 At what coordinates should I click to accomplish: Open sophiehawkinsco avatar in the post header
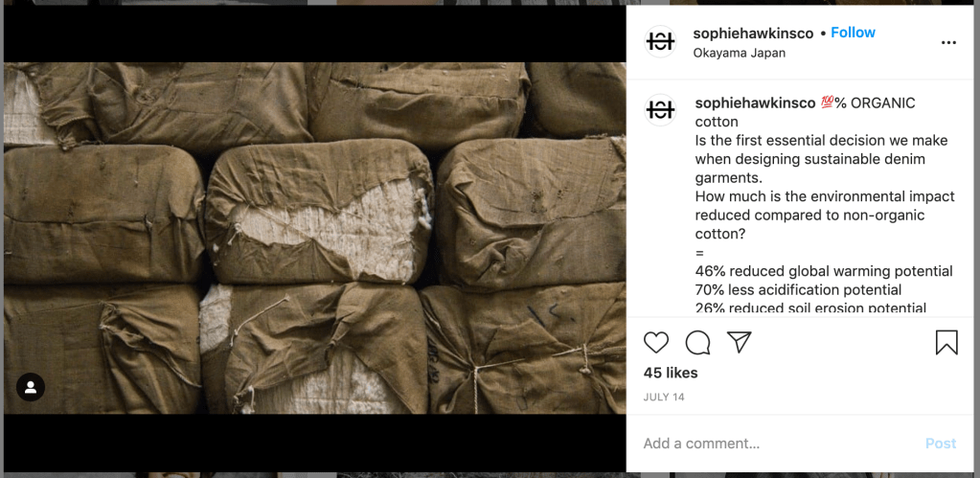coord(660,42)
